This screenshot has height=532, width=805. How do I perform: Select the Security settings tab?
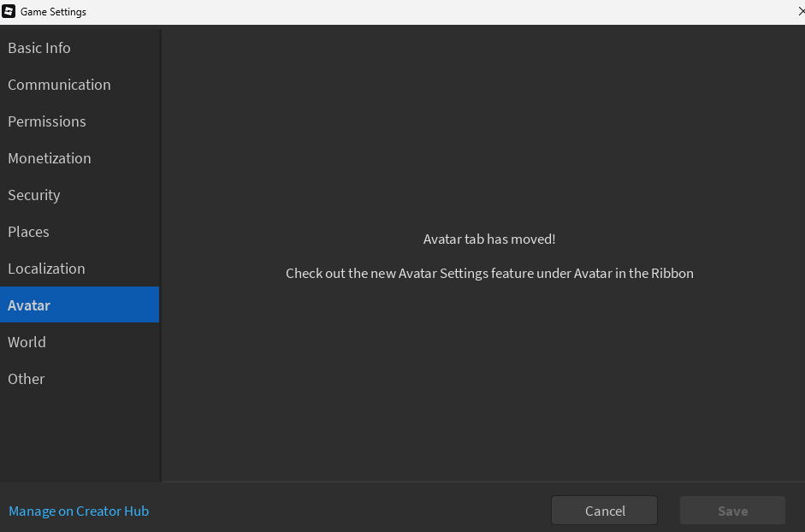33,195
